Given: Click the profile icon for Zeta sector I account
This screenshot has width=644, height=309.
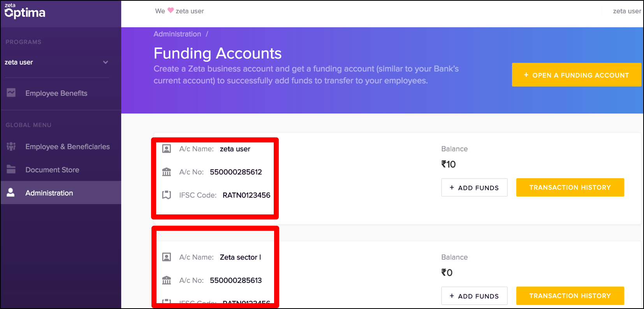Looking at the screenshot, I should click(167, 257).
